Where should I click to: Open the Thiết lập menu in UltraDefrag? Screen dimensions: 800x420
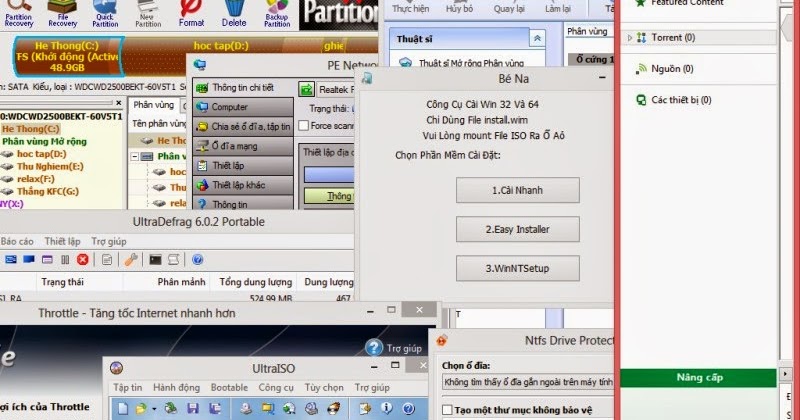coord(62,241)
